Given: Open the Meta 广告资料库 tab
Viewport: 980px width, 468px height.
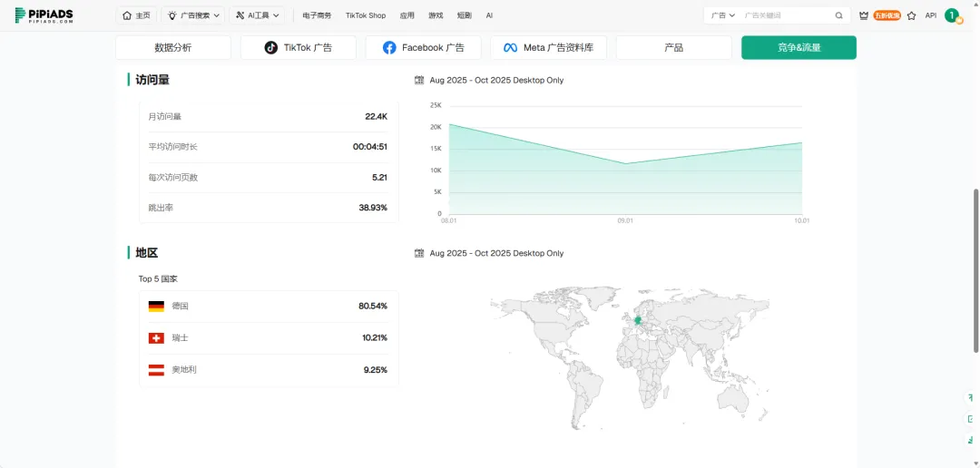Looking at the screenshot, I should coord(548,48).
